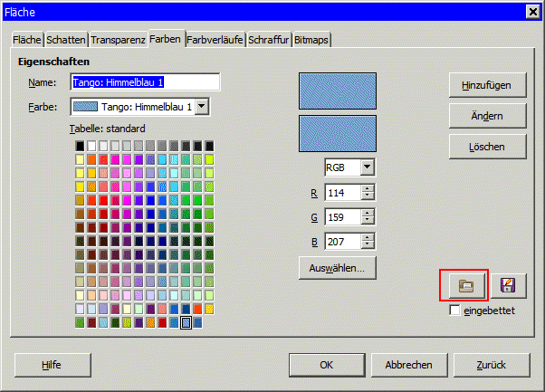The width and height of the screenshot is (545, 392).
Task: Go to the Farbverläufe tab
Action: 215,40
